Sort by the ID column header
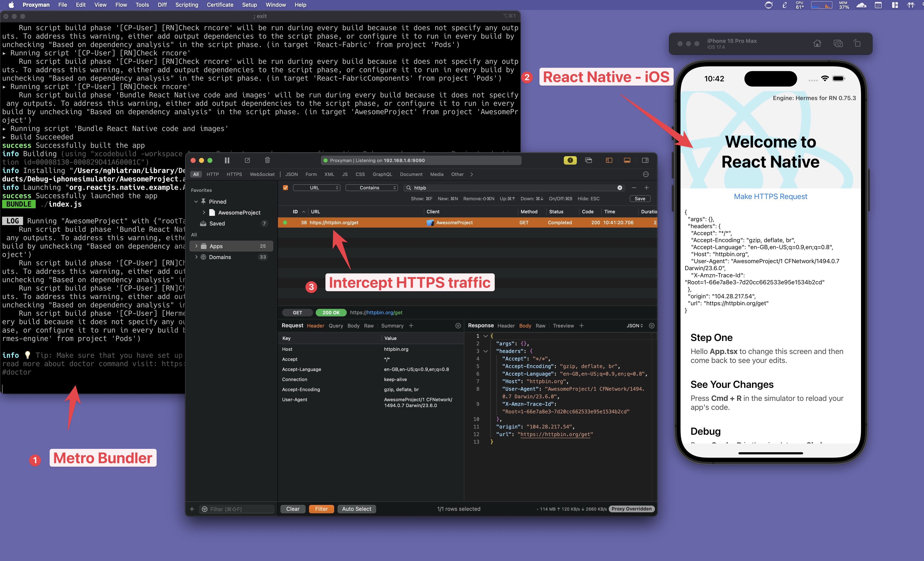This screenshot has width=924, height=561. tap(295, 212)
